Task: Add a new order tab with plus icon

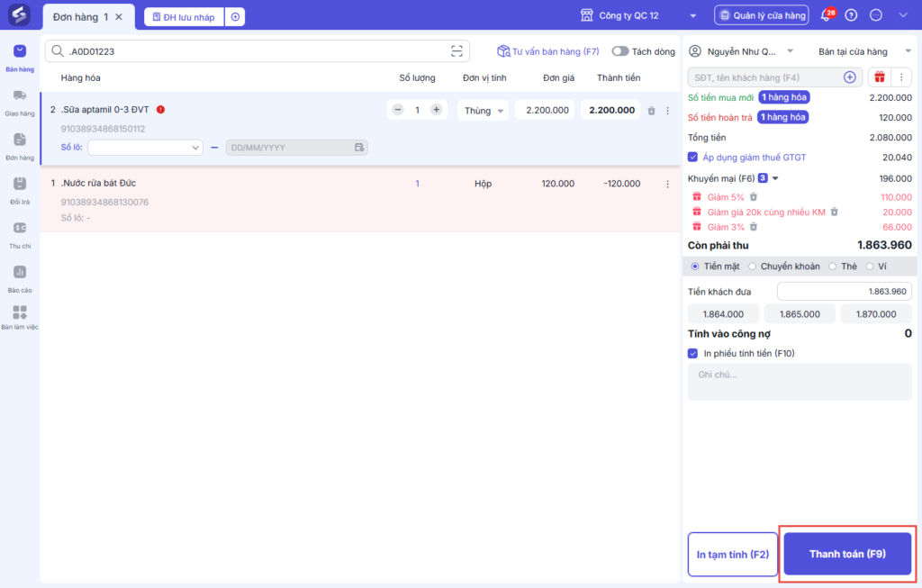Action: (x=235, y=17)
